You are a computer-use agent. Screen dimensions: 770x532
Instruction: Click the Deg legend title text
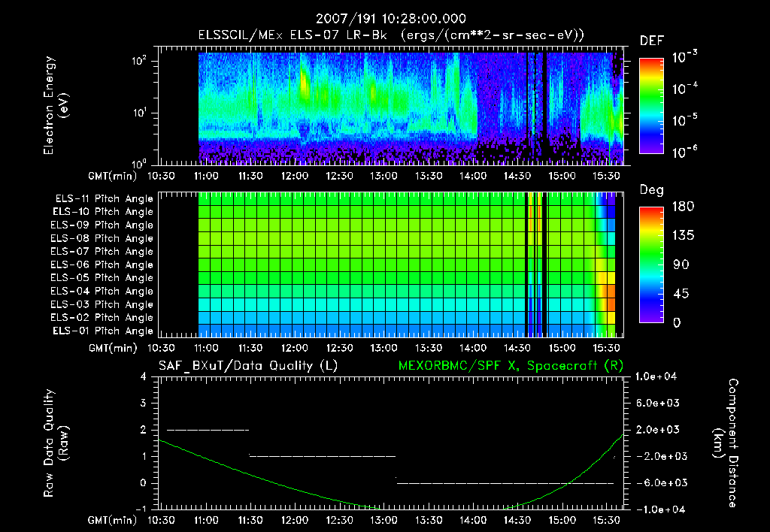tap(652, 190)
